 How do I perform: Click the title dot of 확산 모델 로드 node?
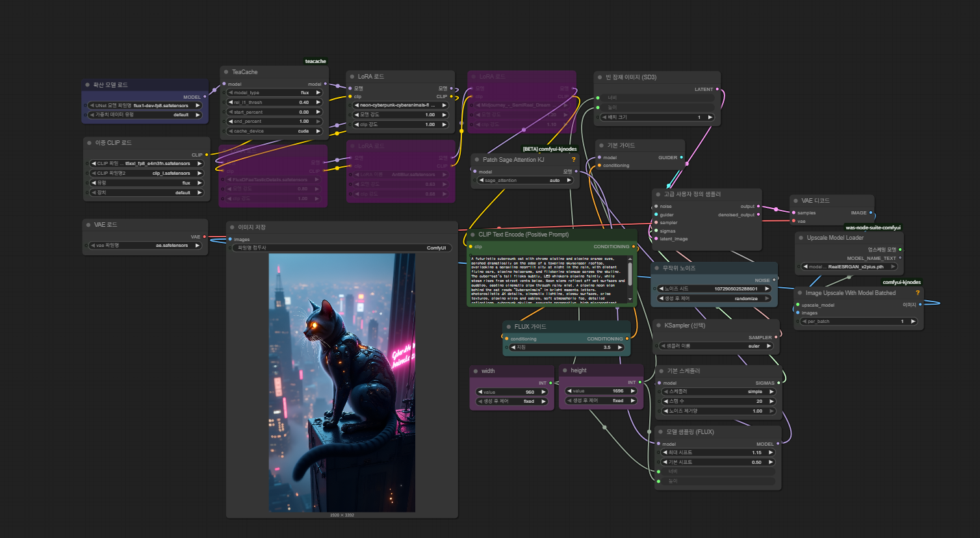tap(87, 84)
